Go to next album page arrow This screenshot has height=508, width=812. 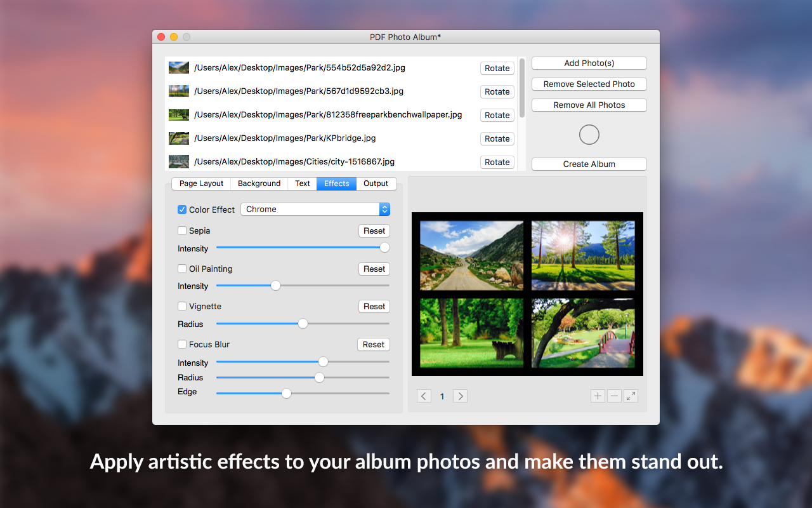461,396
